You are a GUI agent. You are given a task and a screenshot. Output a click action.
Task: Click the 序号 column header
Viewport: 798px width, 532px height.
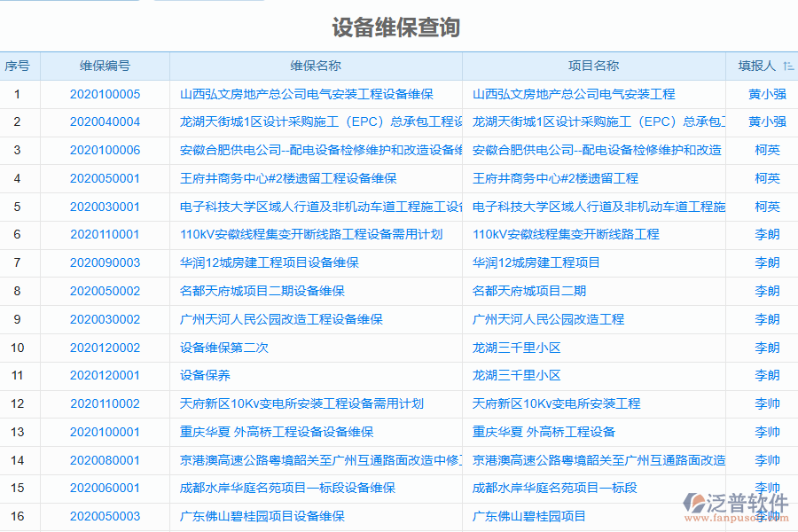point(17,65)
